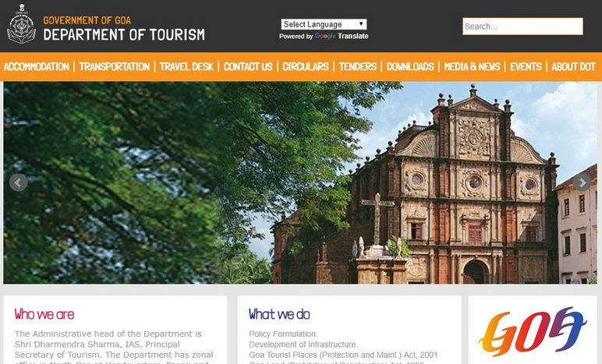
Task: Open the Events menu item
Action: point(526,67)
